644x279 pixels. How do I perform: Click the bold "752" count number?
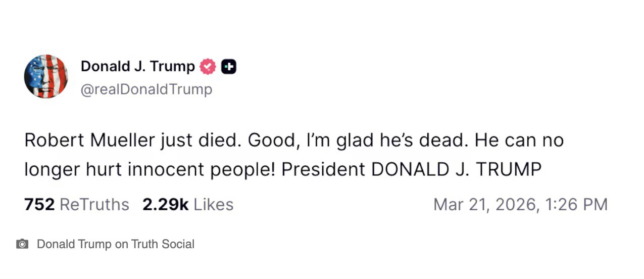coord(39,204)
